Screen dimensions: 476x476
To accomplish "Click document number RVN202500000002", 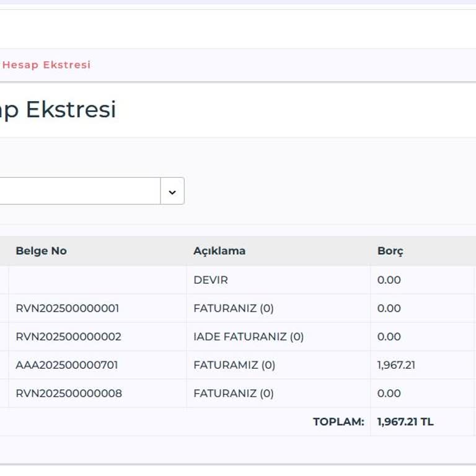I will pos(68,337).
